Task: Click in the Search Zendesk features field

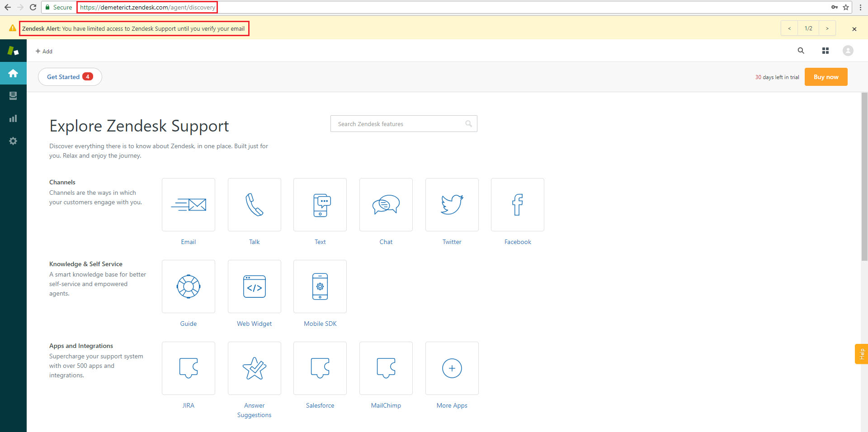Action: click(x=398, y=123)
